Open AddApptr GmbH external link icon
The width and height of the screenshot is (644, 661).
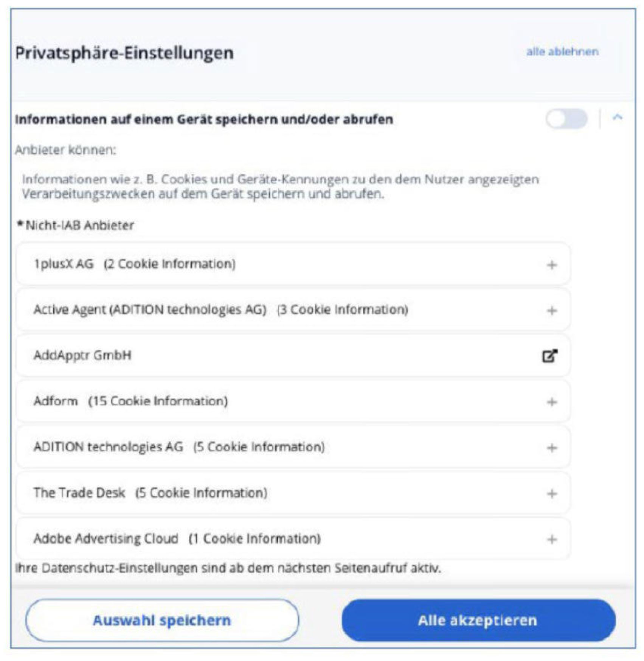[549, 356]
